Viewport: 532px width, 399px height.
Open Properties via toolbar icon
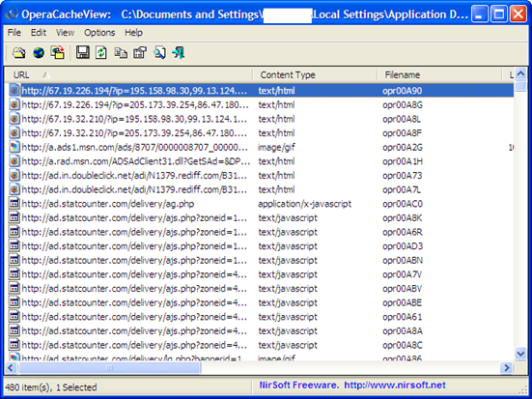(x=140, y=53)
